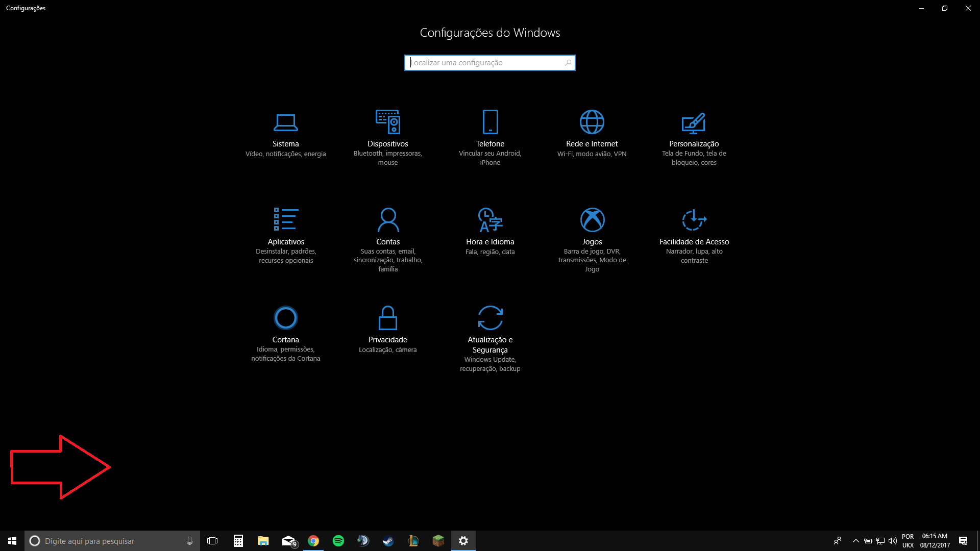Screen dimensions: 980x551
Task: Open the Windows Start menu
Action: click(12, 541)
